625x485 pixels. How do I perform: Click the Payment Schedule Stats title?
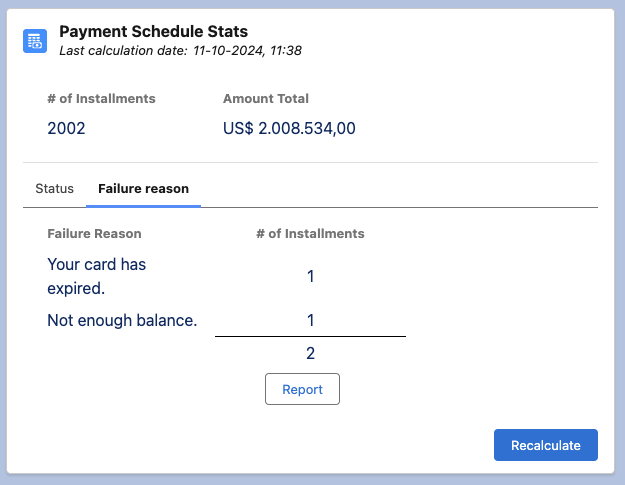[153, 32]
